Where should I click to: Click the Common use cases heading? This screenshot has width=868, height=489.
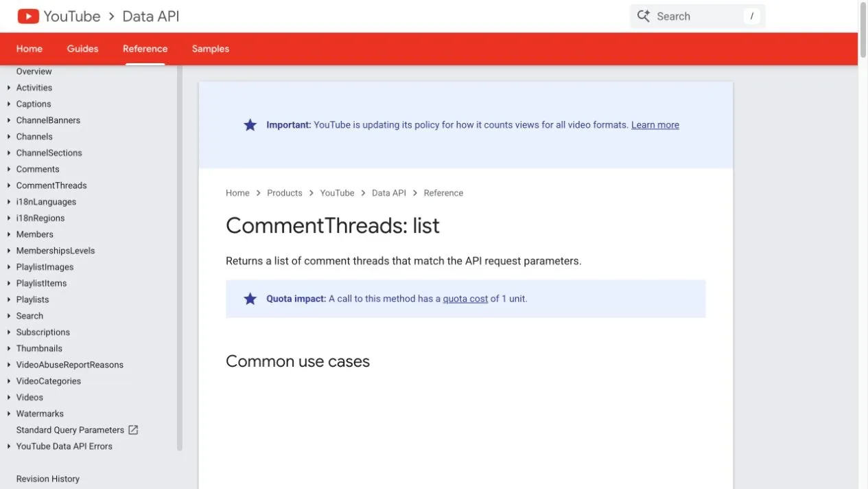[298, 361]
